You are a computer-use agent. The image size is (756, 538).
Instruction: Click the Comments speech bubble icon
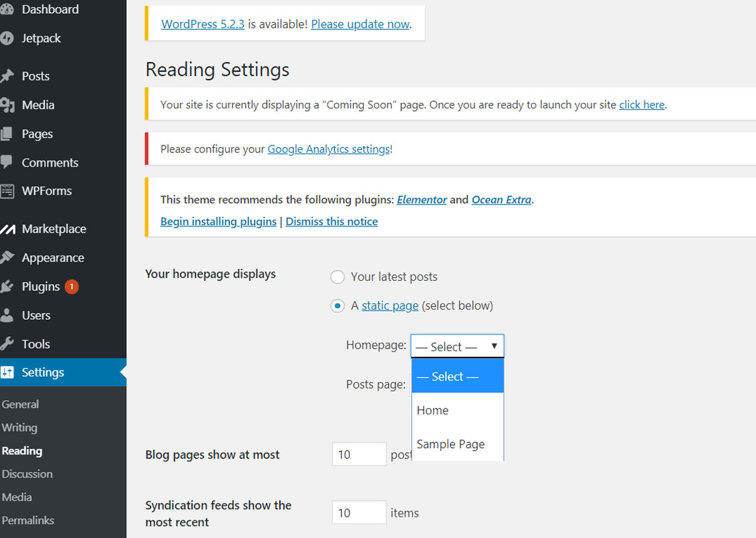coord(6,162)
